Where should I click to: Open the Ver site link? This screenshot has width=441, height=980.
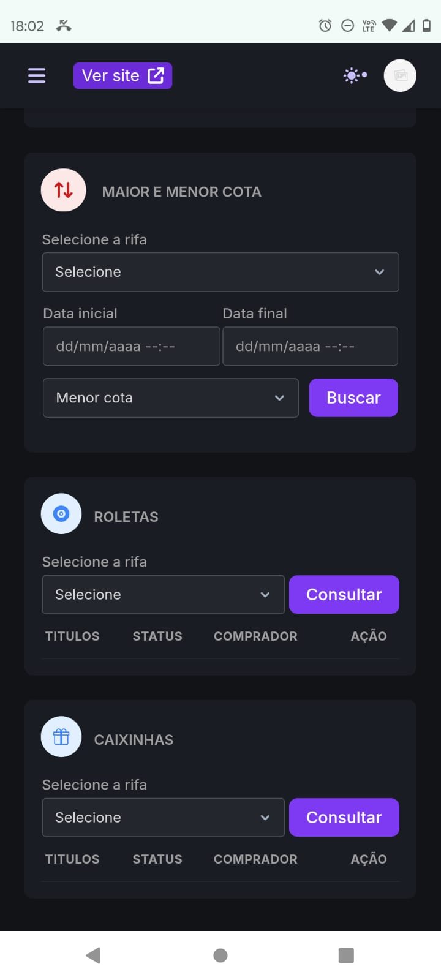coord(123,75)
